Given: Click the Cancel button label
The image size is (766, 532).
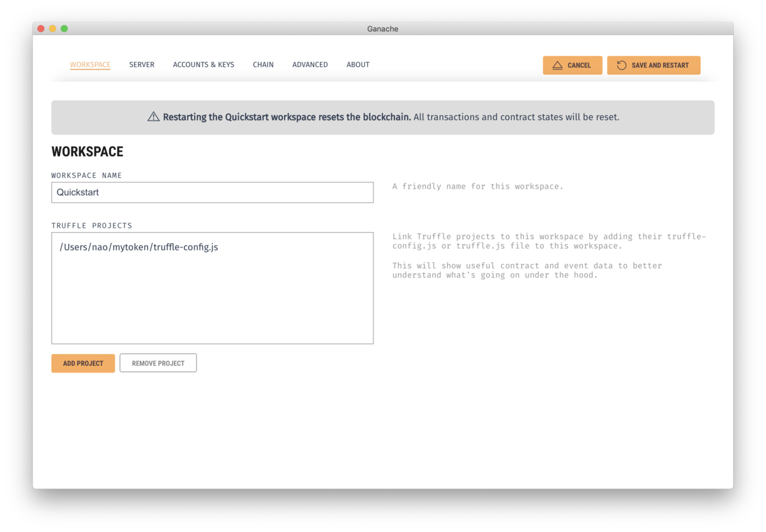Looking at the screenshot, I should (579, 65).
